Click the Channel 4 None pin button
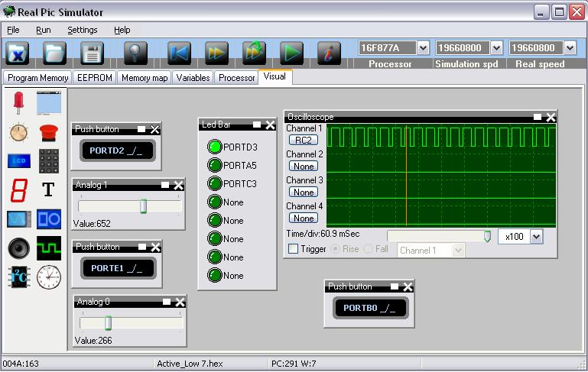The width and height of the screenshot is (588, 372). click(304, 218)
